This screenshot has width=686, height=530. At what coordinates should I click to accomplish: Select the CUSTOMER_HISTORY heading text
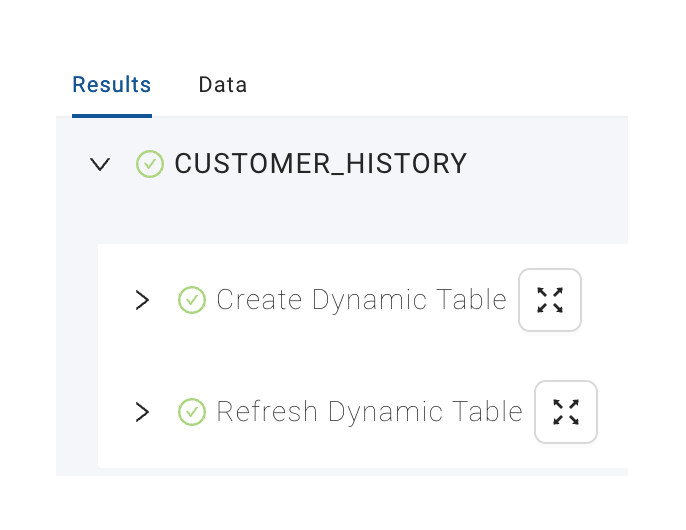pos(321,164)
